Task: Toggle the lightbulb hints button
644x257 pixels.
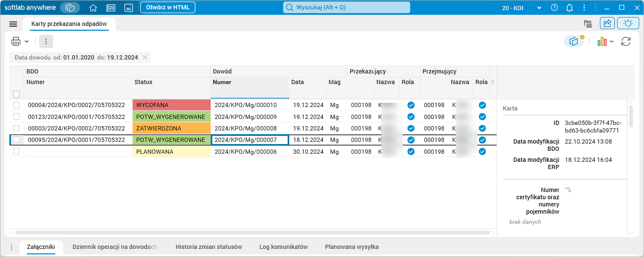Action: (628, 23)
